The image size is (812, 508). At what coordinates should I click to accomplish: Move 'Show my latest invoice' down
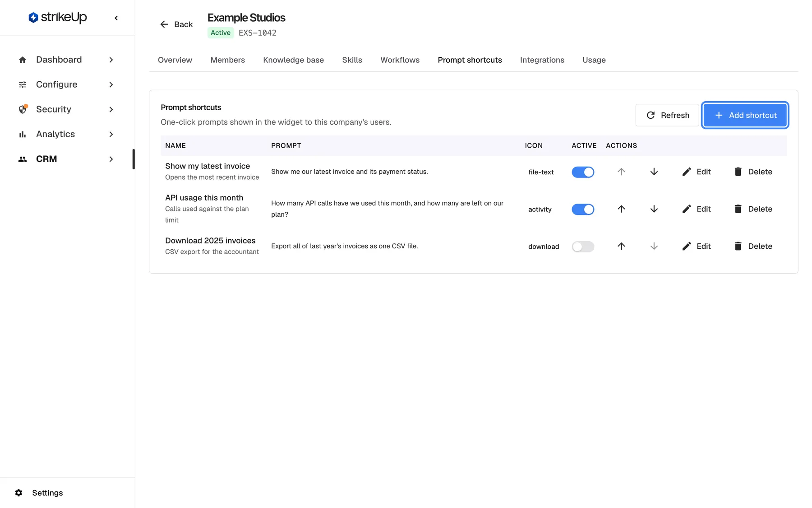click(x=654, y=172)
